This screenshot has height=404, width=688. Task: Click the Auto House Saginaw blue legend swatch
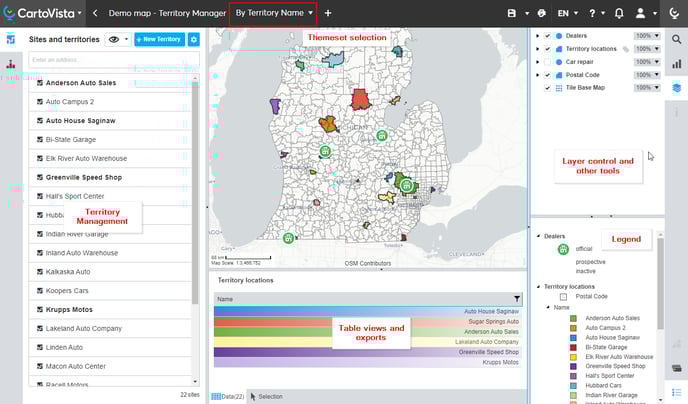click(x=573, y=338)
